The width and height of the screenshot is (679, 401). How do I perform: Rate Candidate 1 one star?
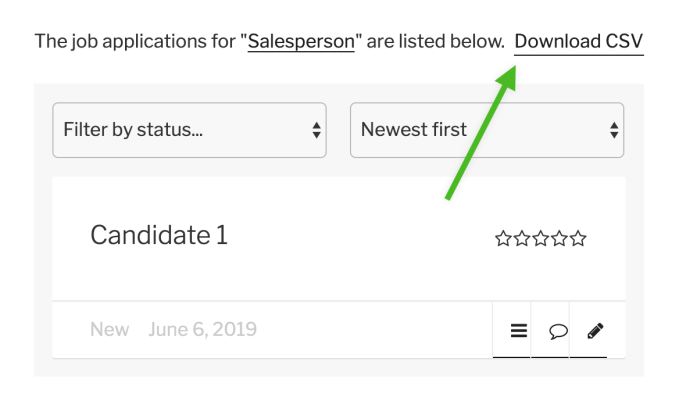coord(503,238)
